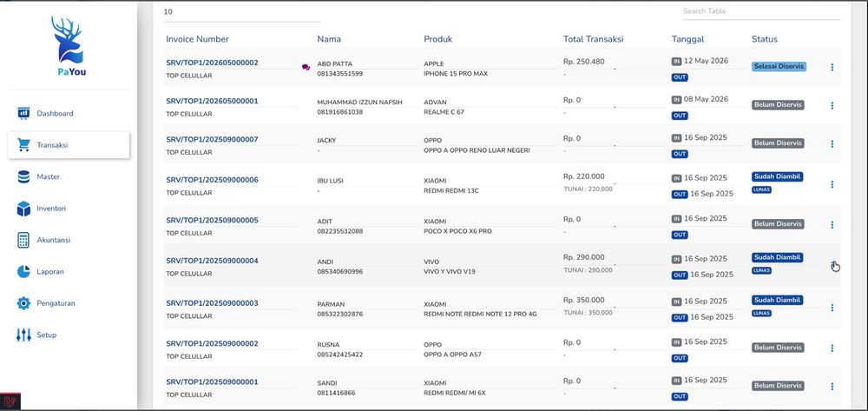
Task: Open invoice SRV/TOP1/202605000002
Action: click(212, 63)
